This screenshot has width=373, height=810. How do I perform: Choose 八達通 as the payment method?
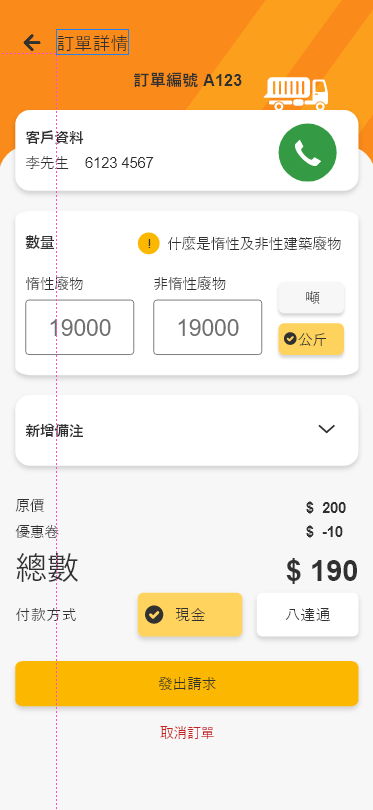click(307, 615)
